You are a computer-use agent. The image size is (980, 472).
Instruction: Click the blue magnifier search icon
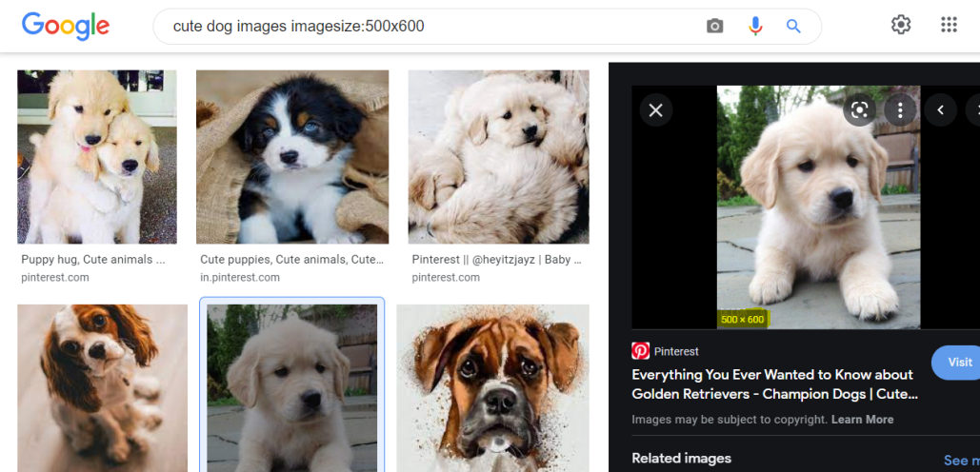793,27
